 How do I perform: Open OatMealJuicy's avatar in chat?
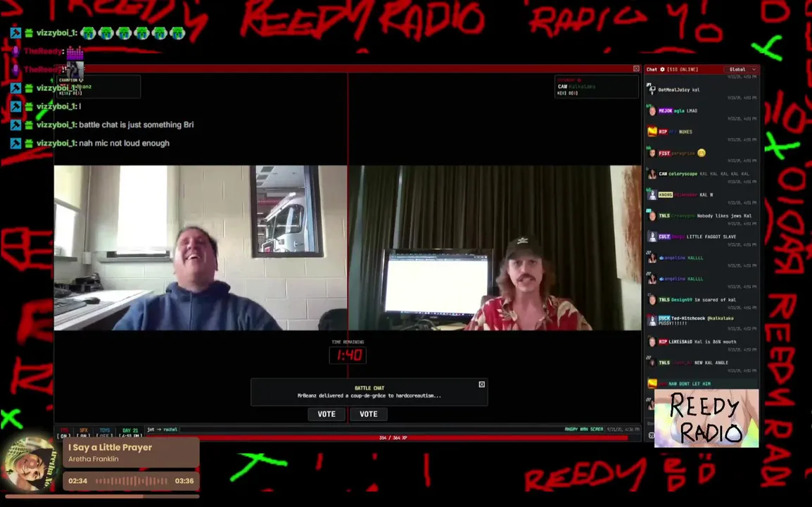click(652, 89)
